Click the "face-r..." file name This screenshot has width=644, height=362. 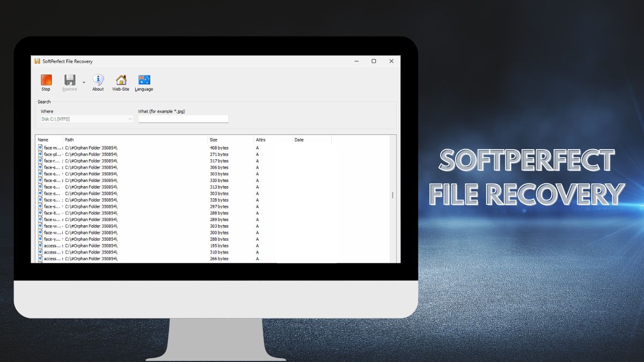point(52,160)
